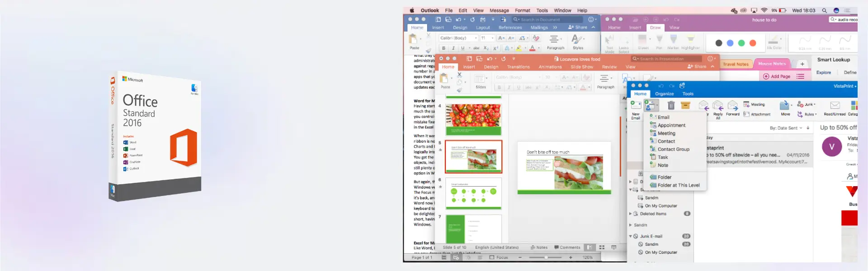Click the OneNote add section plus button
The width and height of the screenshot is (868, 271).
pos(802,64)
